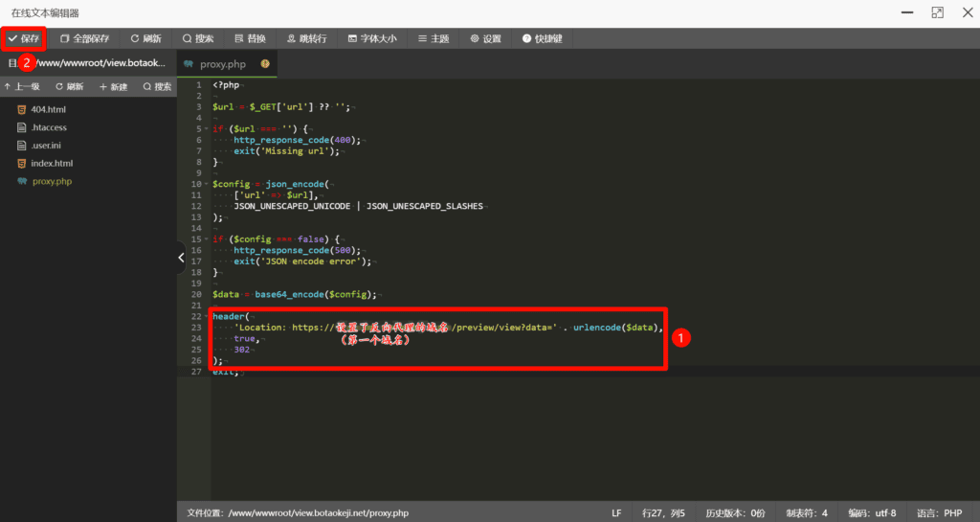Screen dimensions: 980x522
Task: Click 'urlencode($data)' on line 23
Action: coord(615,328)
